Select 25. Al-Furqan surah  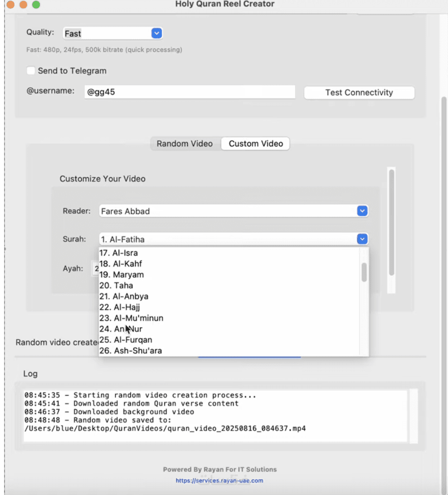pyautogui.click(x=229, y=340)
